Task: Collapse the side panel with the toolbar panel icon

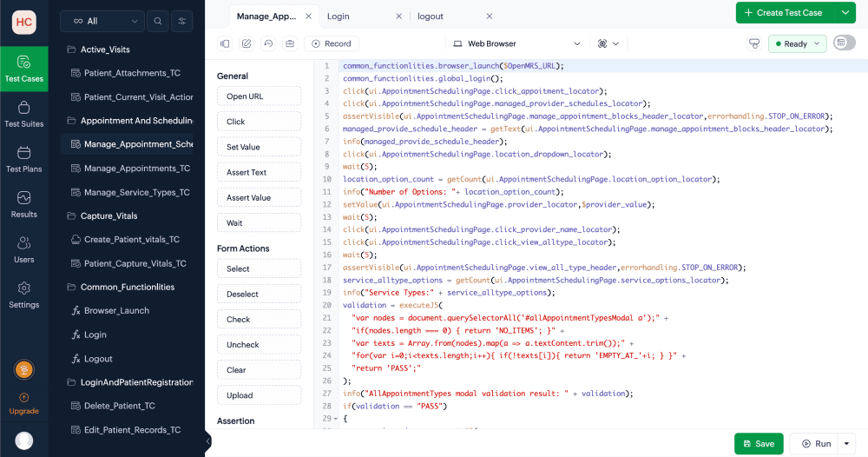Action: point(225,43)
